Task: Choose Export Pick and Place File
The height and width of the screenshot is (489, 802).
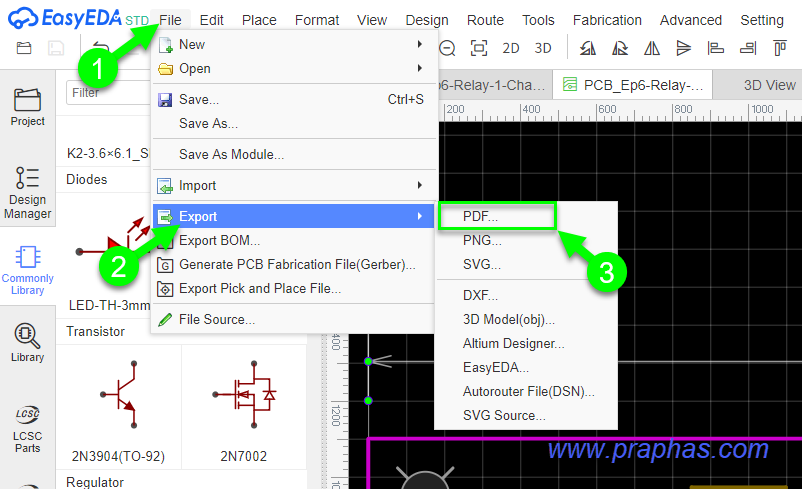Action: [294, 288]
